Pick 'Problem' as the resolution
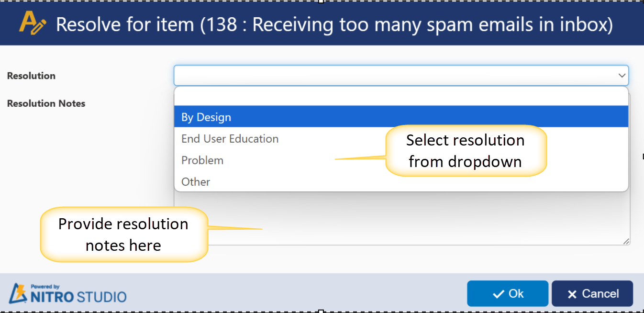 point(202,160)
